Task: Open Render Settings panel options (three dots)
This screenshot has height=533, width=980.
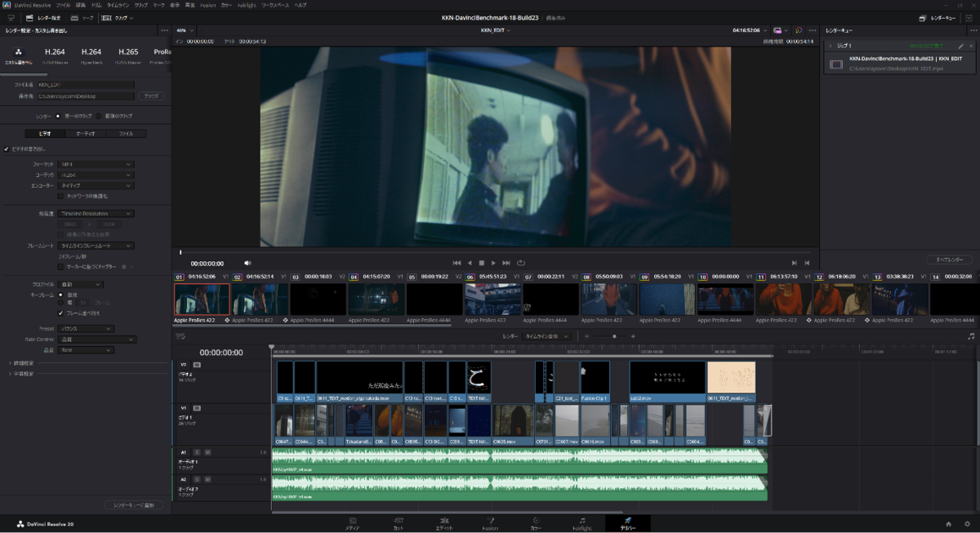Action: tap(163, 30)
